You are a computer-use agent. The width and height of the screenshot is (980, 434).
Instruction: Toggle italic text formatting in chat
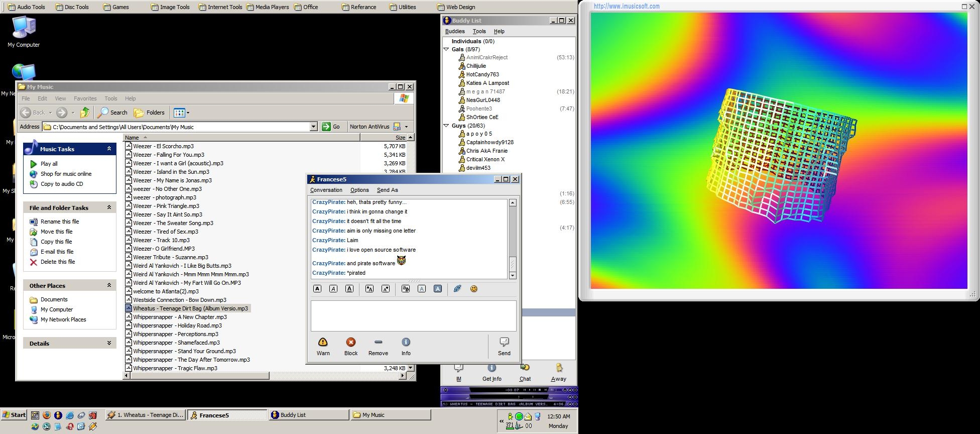333,289
